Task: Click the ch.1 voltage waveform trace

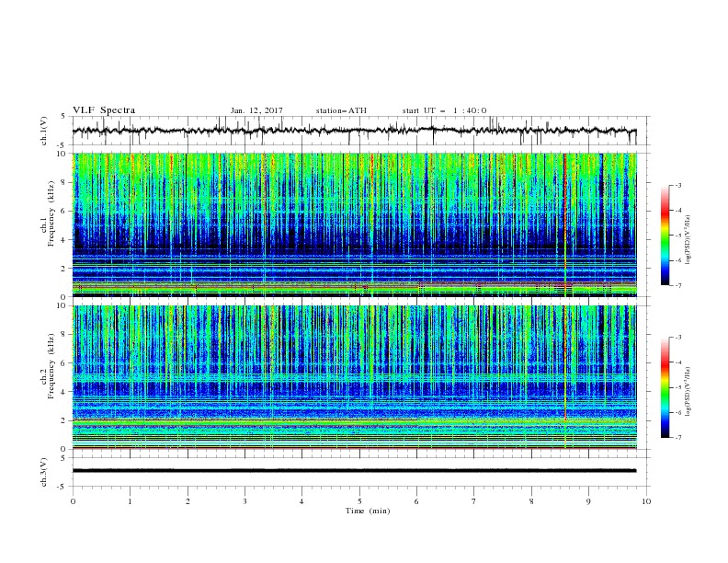Action: [x=354, y=131]
